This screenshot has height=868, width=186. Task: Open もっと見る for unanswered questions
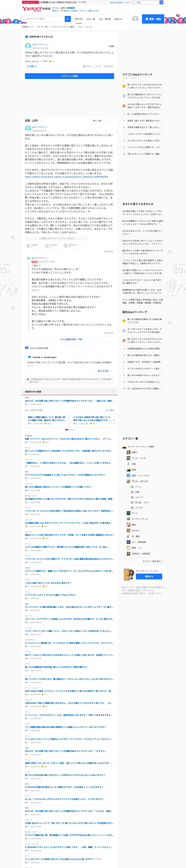(110, 410)
